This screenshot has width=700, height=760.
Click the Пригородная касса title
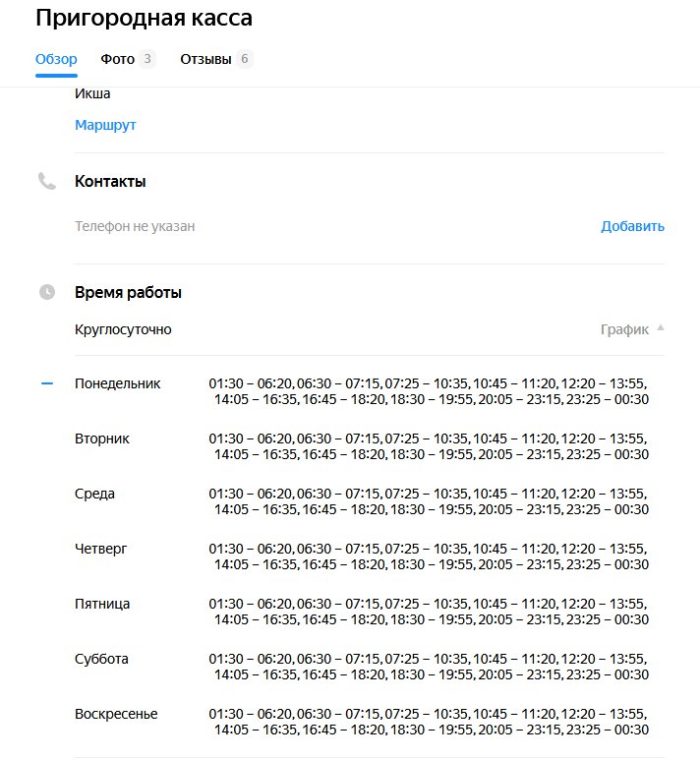tap(144, 18)
